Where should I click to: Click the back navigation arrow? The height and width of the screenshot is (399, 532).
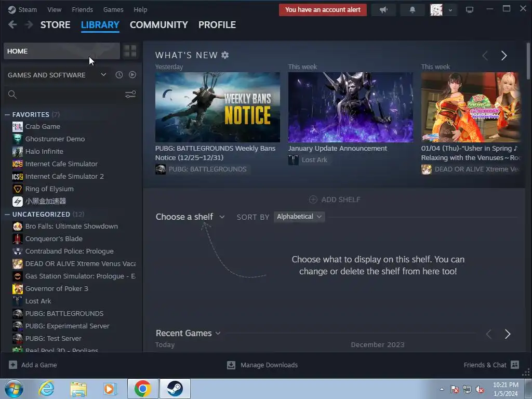pyautogui.click(x=12, y=24)
